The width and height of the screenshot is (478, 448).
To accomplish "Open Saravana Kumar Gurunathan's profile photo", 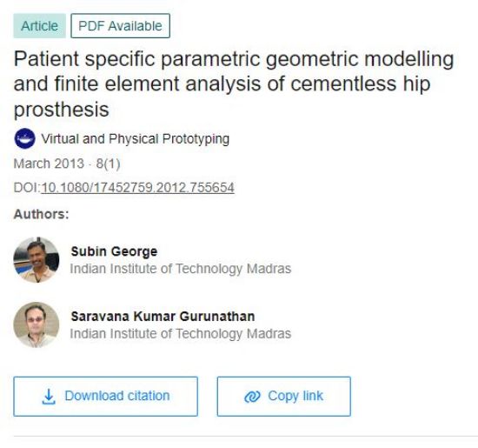I will click(x=37, y=324).
